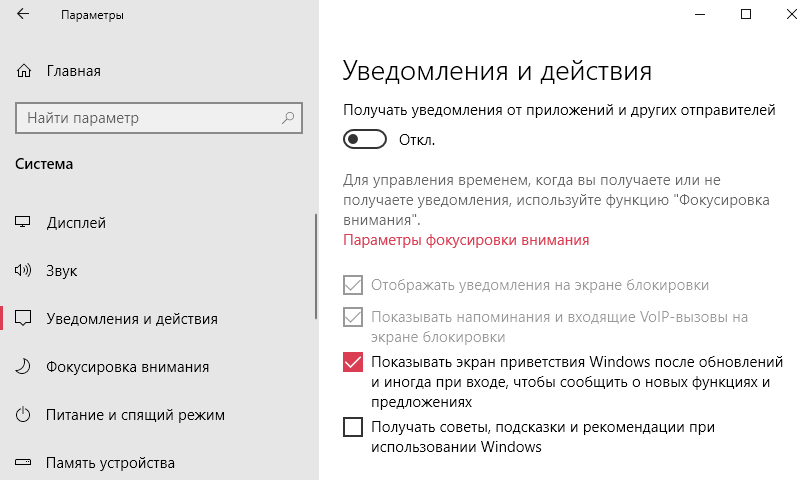Enable the tips (Получать советы, подсказки) checkbox
Image resolution: width=810 pixels, height=480 pixels.
pos(353,428)
